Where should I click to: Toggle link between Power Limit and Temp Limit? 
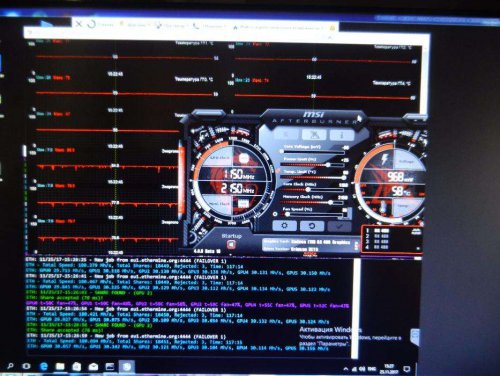pyautogui.click(x=278, y=170)
